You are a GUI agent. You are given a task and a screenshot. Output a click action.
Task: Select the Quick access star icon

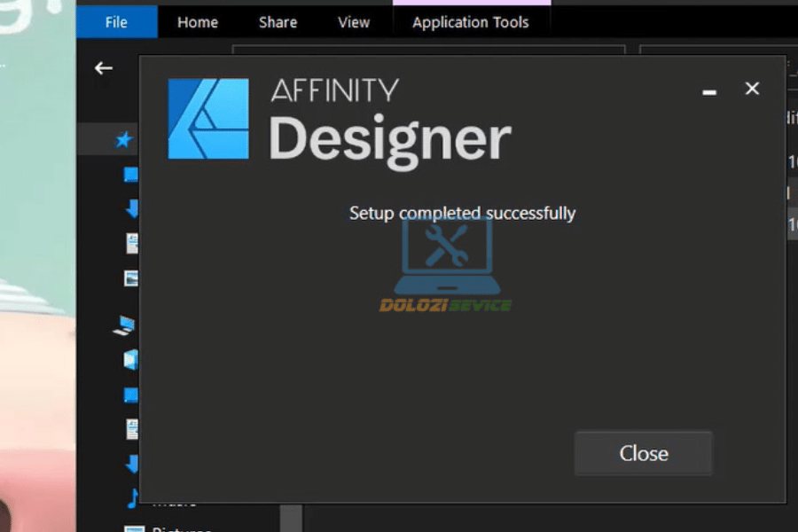(x=124, y=139)
